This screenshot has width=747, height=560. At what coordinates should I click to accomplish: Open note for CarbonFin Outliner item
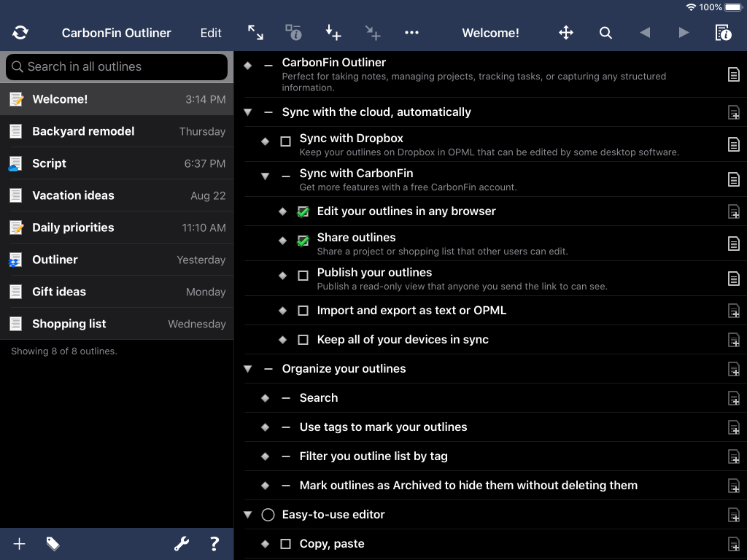[x=734, y=74]
